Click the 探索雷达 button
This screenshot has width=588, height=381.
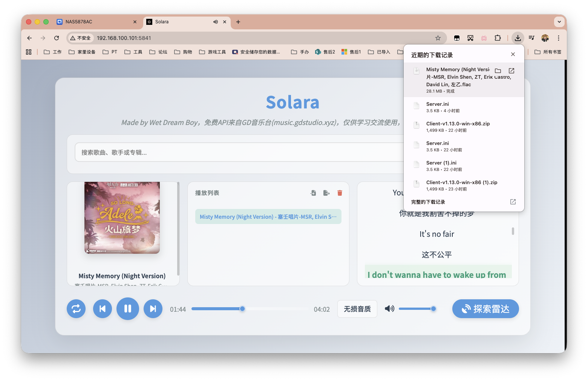pyautogui.click(x=485, y=309)
